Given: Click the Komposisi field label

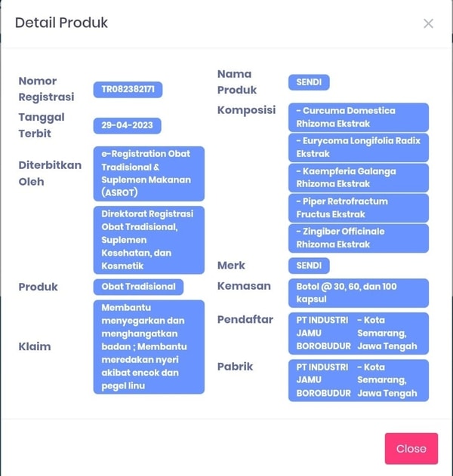Looking at the screenshot, I should (246, 110).
